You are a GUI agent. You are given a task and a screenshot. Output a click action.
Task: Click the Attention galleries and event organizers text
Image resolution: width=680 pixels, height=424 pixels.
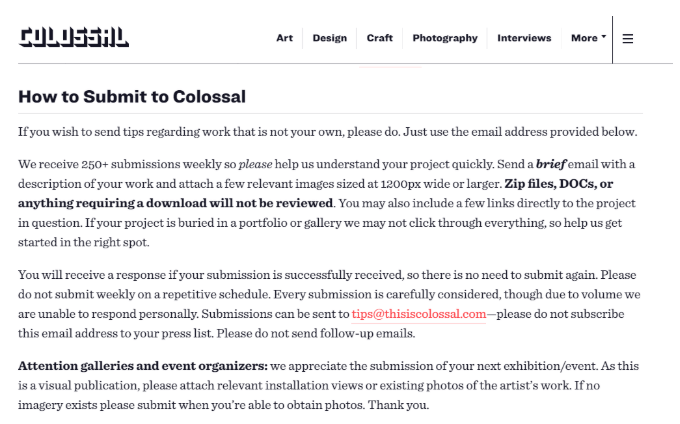[143, 366]
